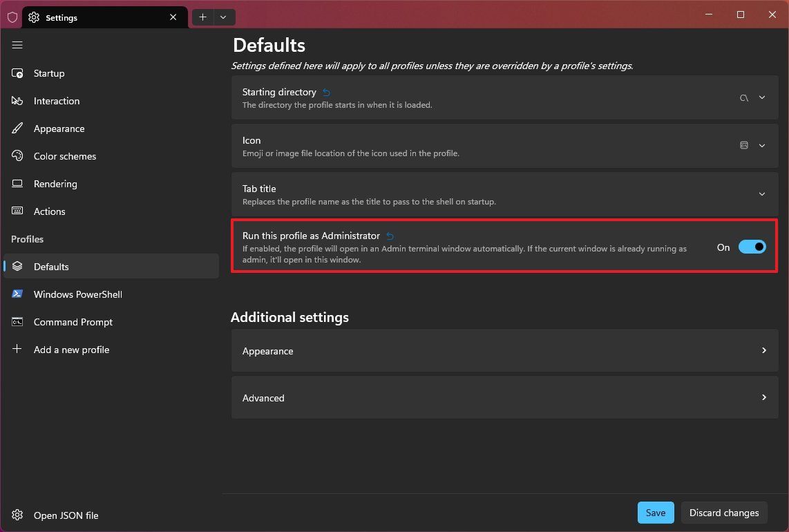Open Actions via the keyboard icon
Screen dimensions: 789x532
click(x=17, y=211)
